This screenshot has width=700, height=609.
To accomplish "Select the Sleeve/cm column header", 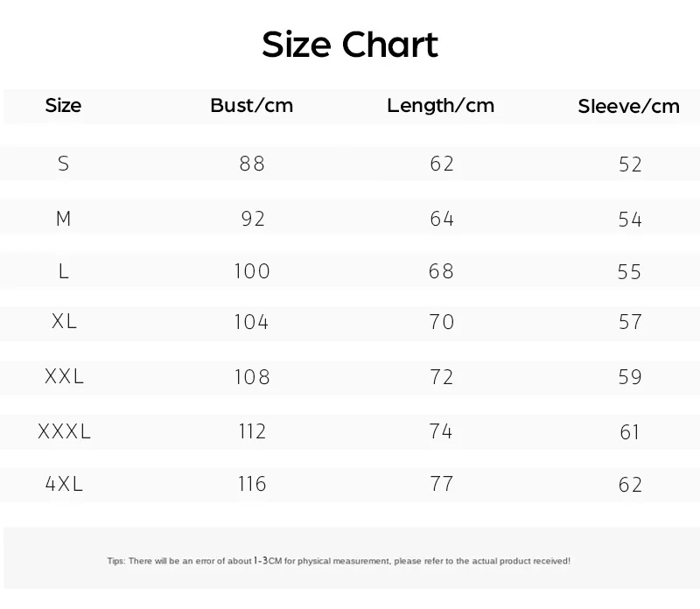I will pos(629,107).
